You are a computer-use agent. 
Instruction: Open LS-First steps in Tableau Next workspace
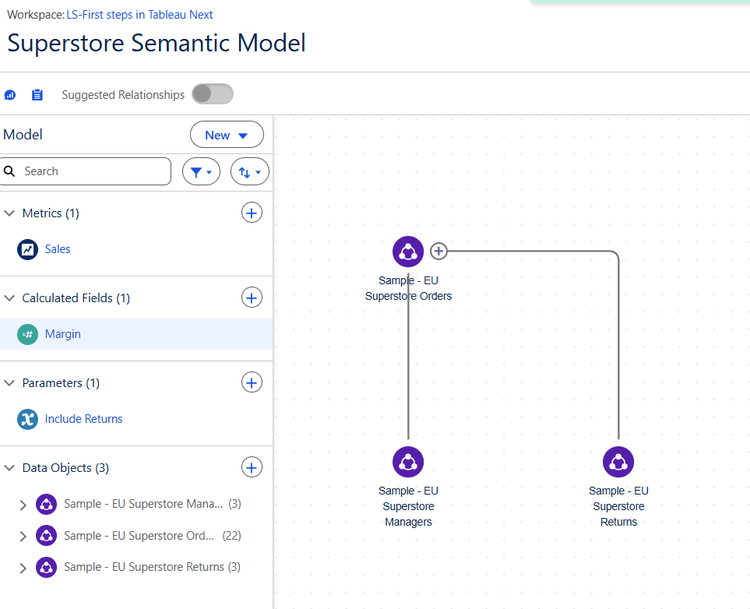139,15
